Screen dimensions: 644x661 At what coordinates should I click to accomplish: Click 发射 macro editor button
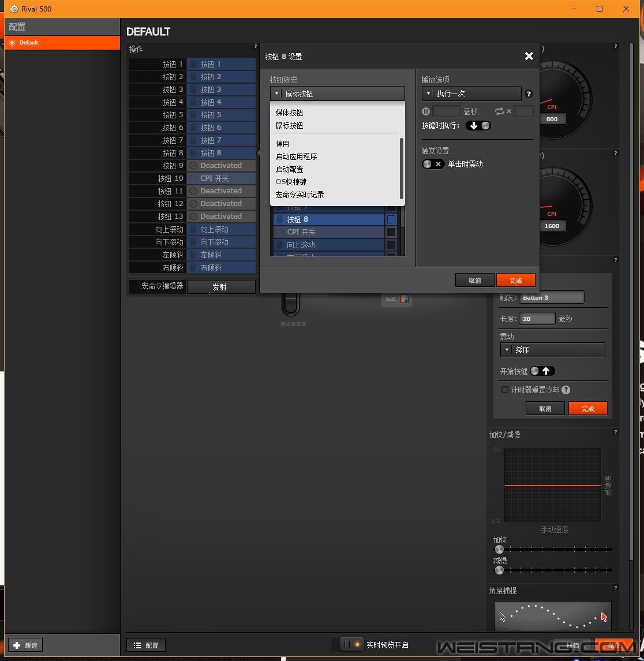click(221, 287)
